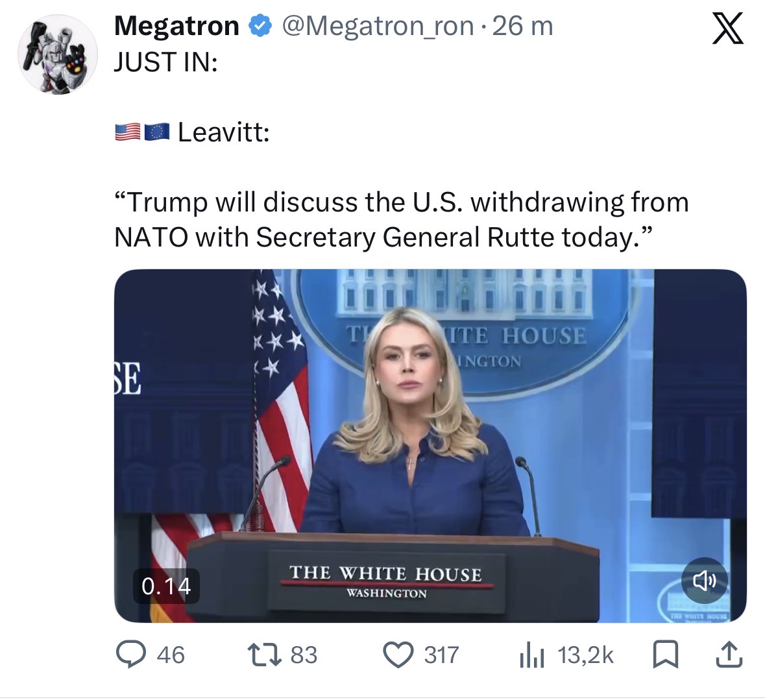Click the 0.14 video duration badge
This screenshot has height=700, width=765.
pos(166,586)
